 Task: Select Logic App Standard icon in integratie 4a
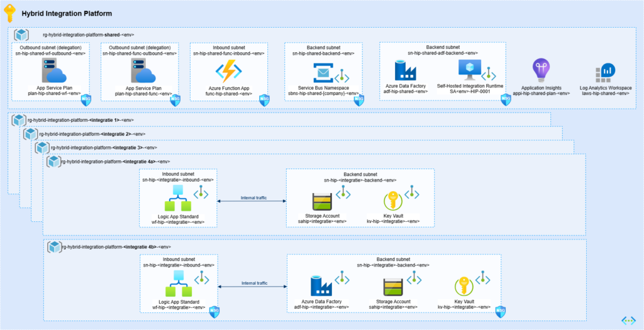click(x=177, y=197)
